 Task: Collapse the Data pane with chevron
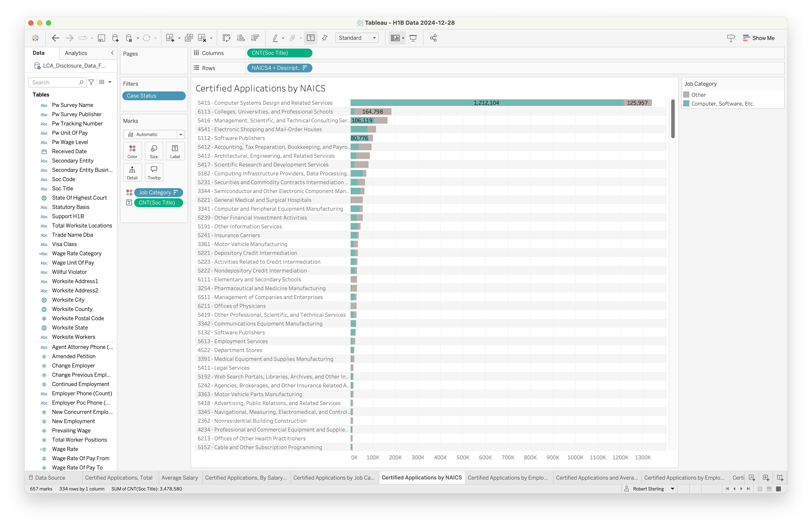tap(112, 53)
